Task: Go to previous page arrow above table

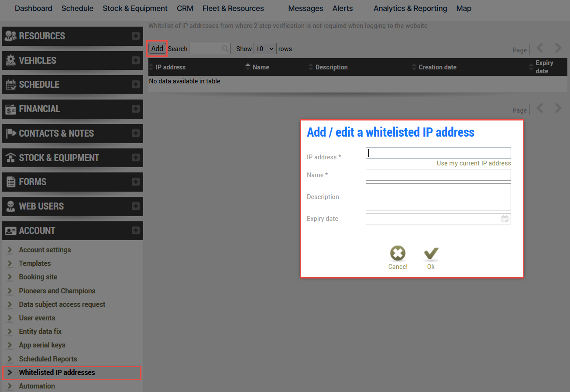Action: click(x=540, y=48)
